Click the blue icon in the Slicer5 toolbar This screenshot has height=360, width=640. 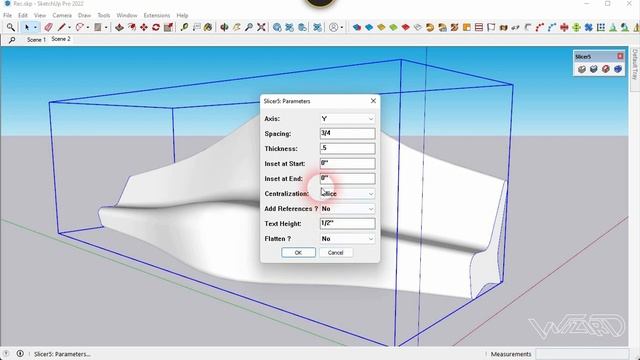pyautogui.click(x=618, y=69)
